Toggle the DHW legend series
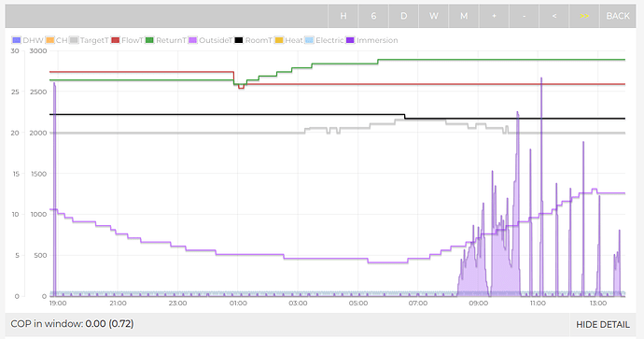644x339 pixels. tap(28, 40)
